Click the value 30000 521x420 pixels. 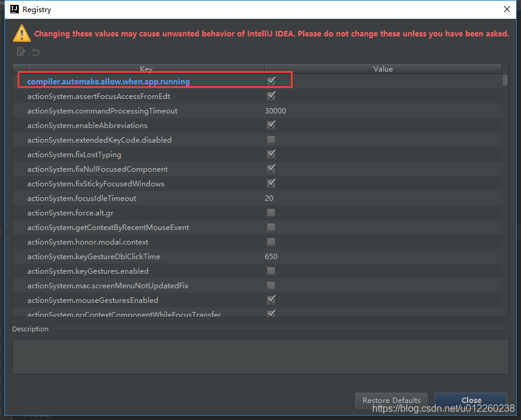coord(275,111)
